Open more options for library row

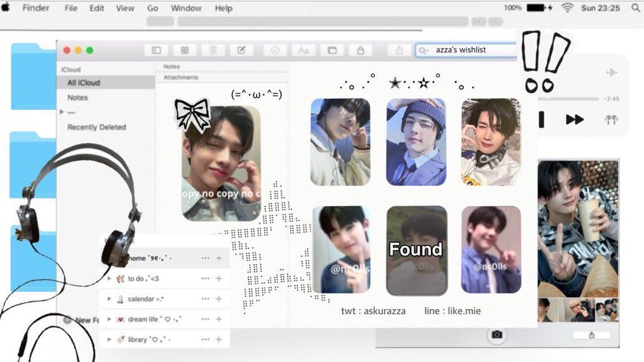click(205, 339)
